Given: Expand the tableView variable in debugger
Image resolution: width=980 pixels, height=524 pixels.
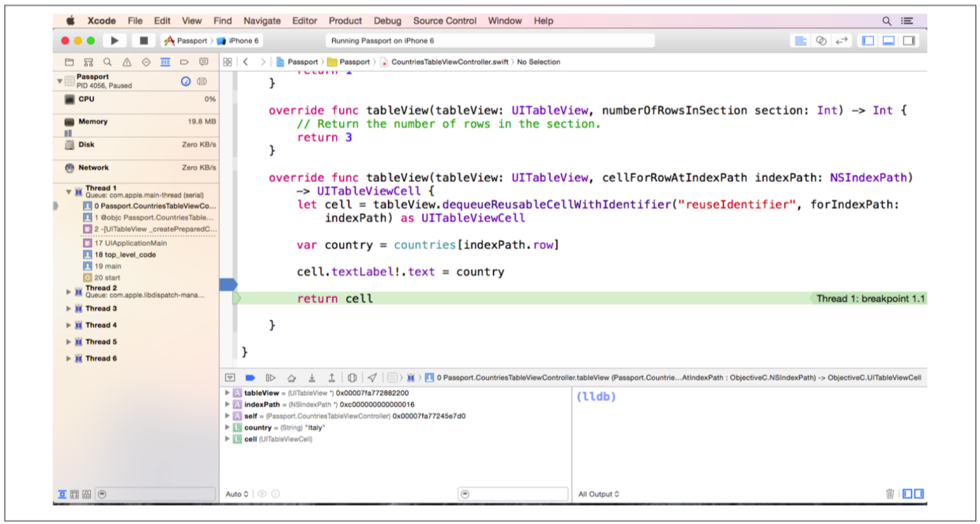Looking at the screenshot, I should point(228,393).
